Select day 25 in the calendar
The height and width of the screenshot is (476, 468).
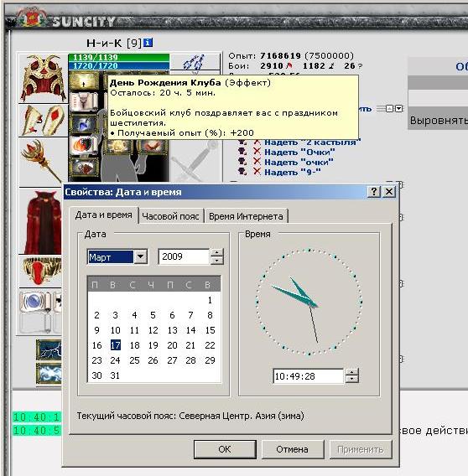tap(134, 360)
